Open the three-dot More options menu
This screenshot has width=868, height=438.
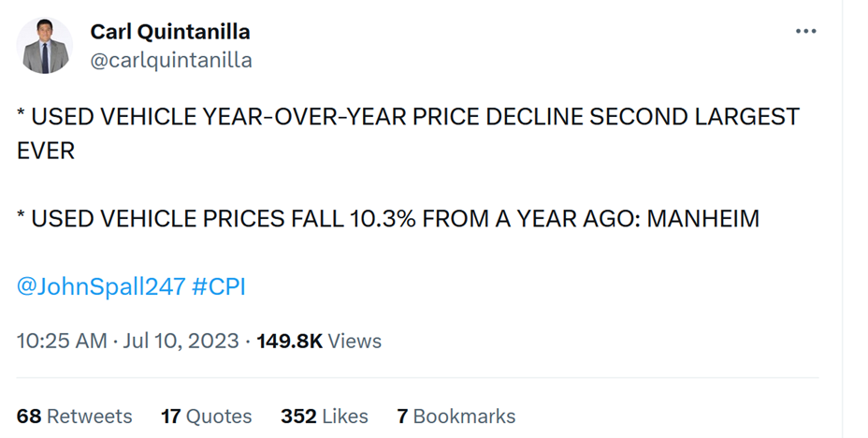[805, 32]
